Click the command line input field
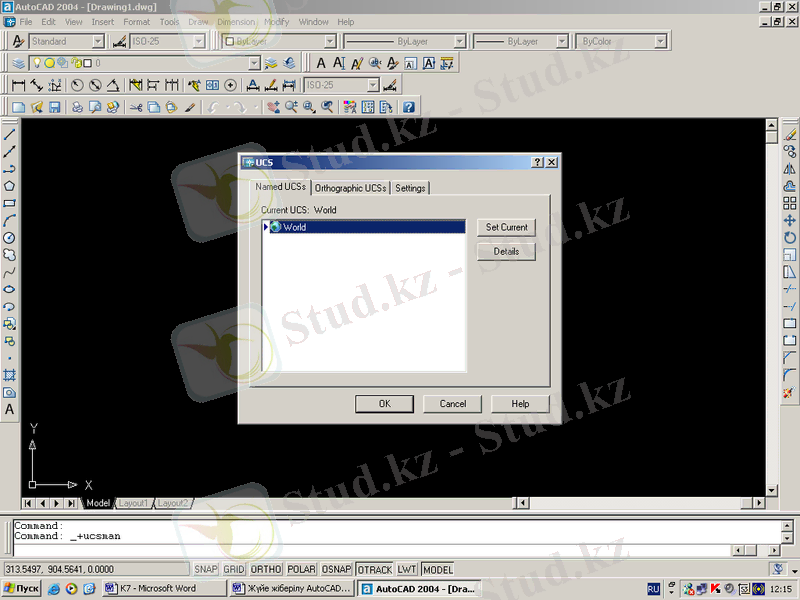Image resolution: width=800 pixels, height=600 pixels. tap(372, 551)
